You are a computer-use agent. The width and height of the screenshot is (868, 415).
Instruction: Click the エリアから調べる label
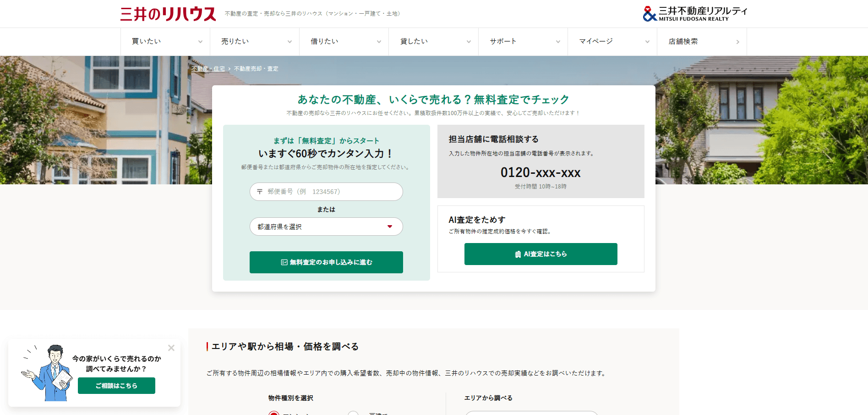pyautogui.click(x=488, y=398)
